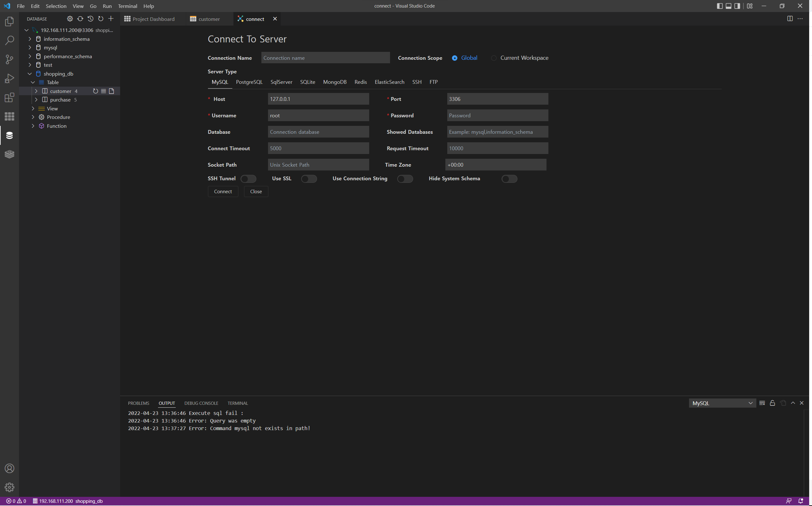Image resolution: width=812 pixels, height=506 pixels.
Task: Click the Connect button
Action: pos(223,191)
